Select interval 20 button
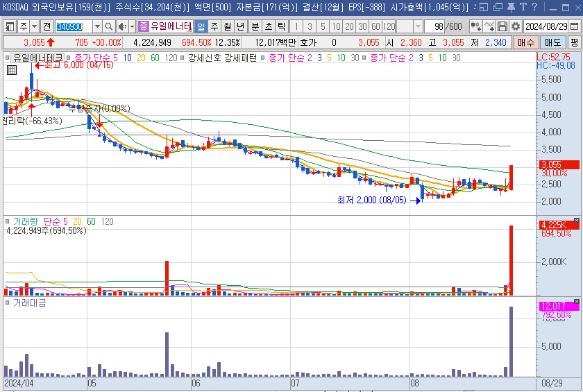The width and height of the screenshot is (583, 392). pyautogui.click(x=349, y=26)
